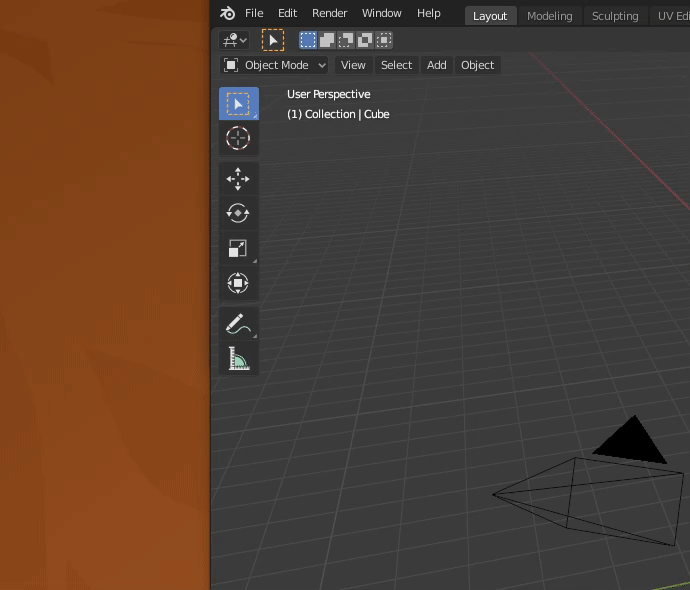Open the Select menu in viewport header
This screenshot has height=590, width=690.
pos(396,65)
